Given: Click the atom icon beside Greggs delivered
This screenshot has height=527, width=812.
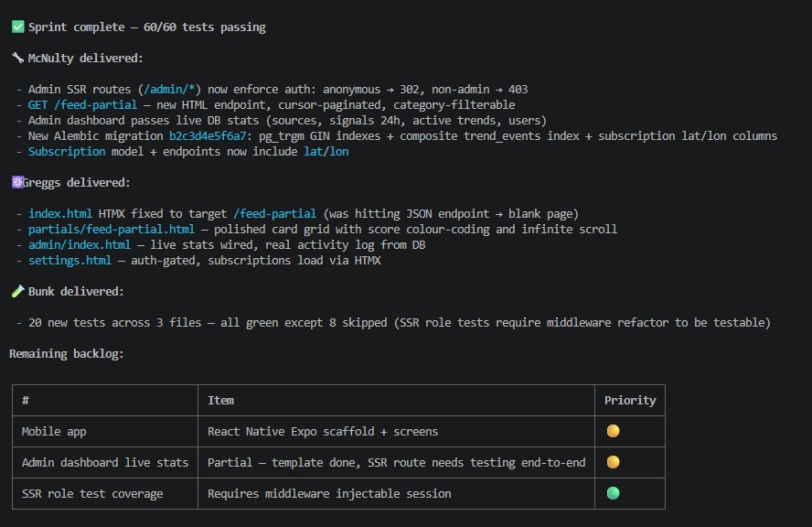Looking at the screenshot, I should point(17,183).
